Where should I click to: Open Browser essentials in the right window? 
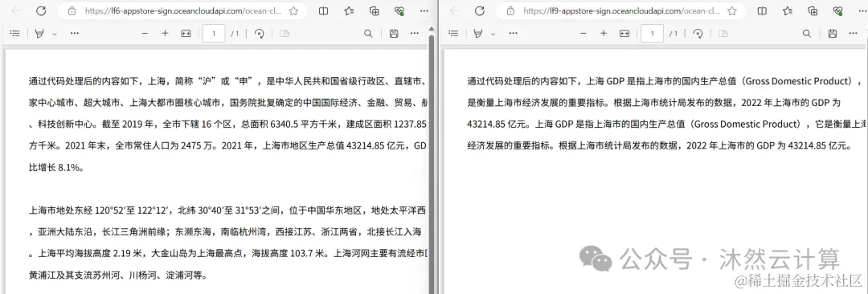click(837, 11)
